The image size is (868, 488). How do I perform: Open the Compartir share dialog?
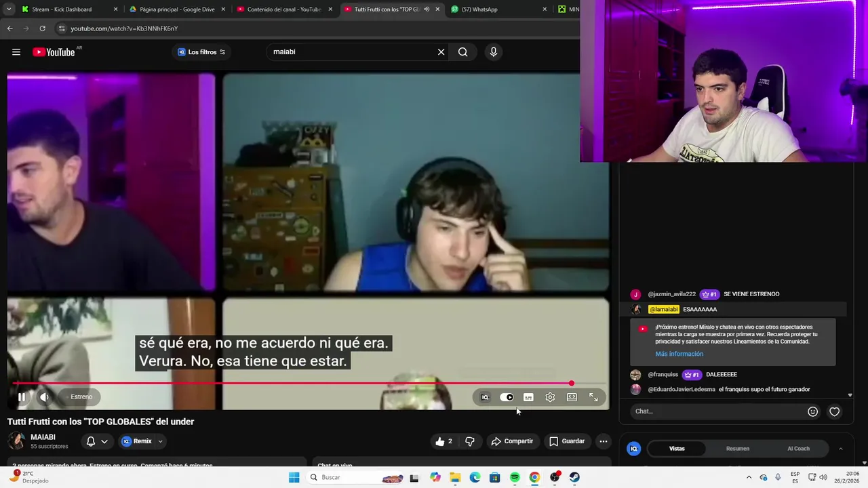pyautogui.click(x=512, y=441)
